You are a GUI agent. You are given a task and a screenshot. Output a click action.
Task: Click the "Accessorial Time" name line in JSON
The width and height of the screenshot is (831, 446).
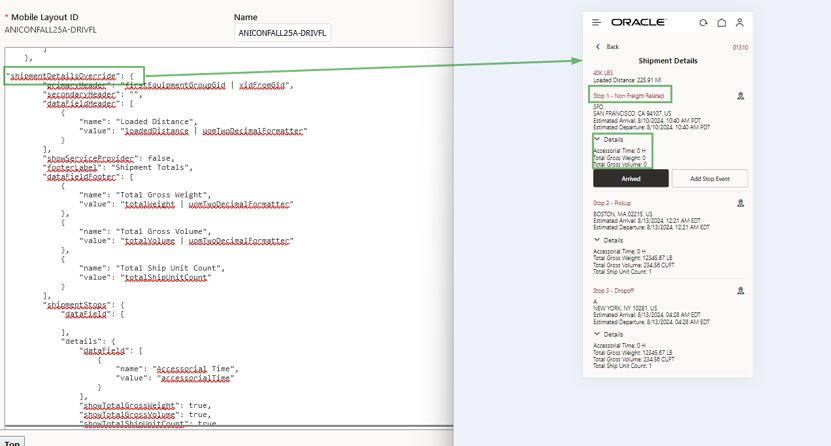[x=177, y=369]
